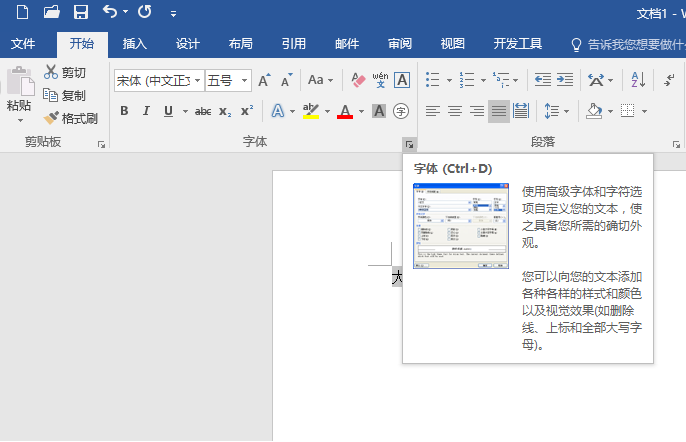Switch to the 开发工具 tab
Image resolution: width=686 pixels, height=442 pixels.
pos(518,44)
